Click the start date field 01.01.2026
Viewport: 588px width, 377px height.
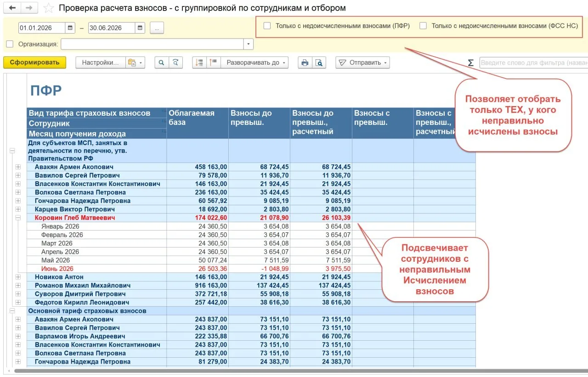42,28
